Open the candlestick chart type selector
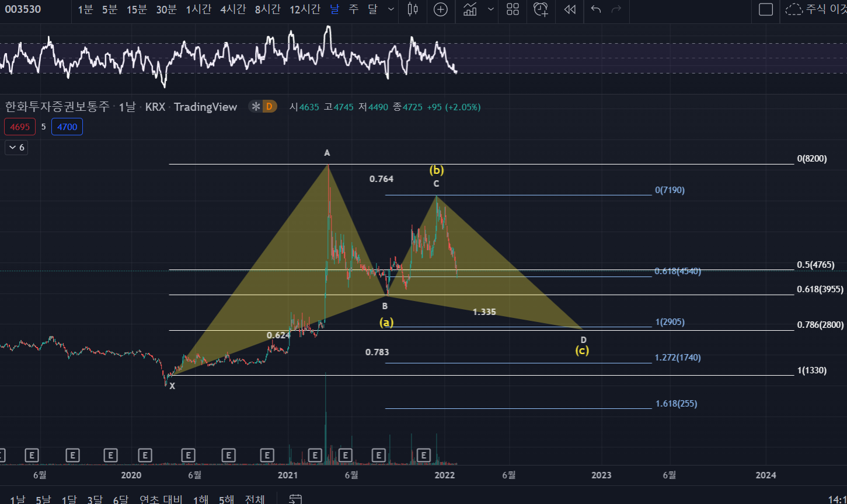This screenshot has height=504, width=847. (x=413, y=9)
